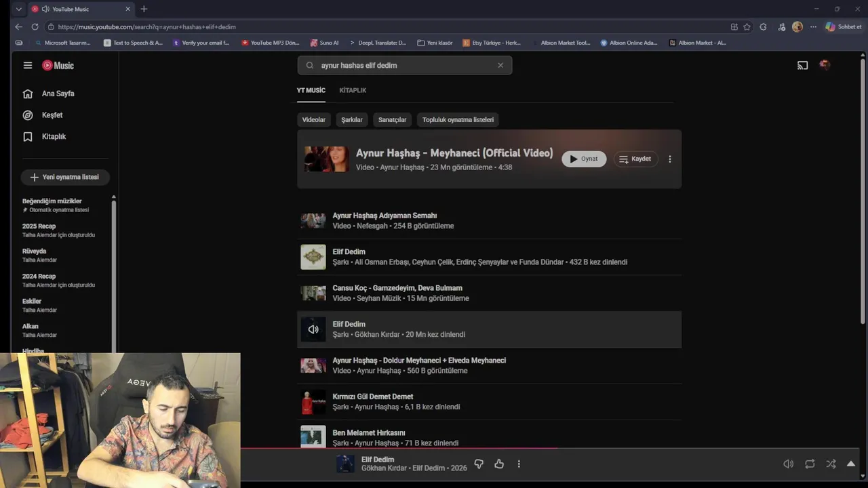868x488 pixels.
Task: Open the hamburger guide menu
Action: pos(28,65)
